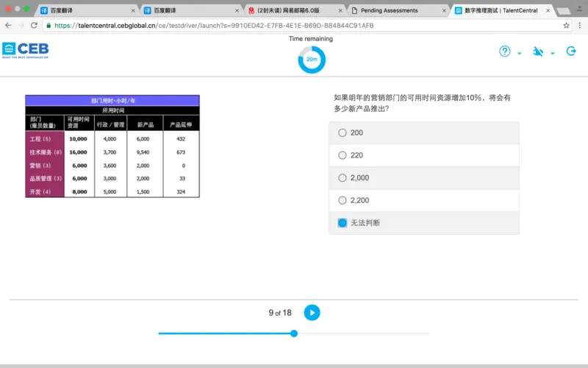This screenshot has width=588, height=368.
Task: Click the browser forward arrow
Action: click(21, 26)
